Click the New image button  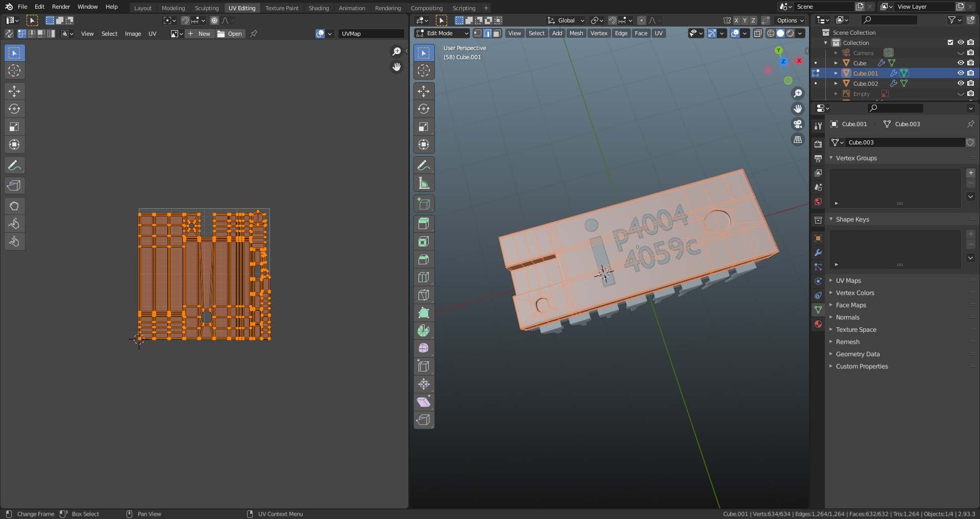click(200, 34)
